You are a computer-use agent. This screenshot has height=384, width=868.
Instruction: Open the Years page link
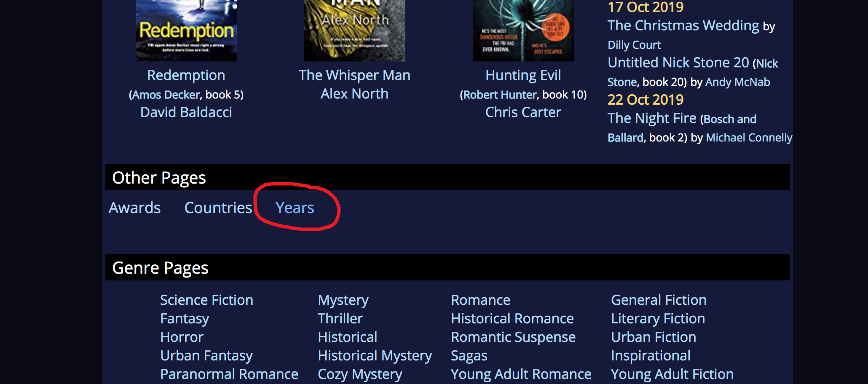[295, 208]
